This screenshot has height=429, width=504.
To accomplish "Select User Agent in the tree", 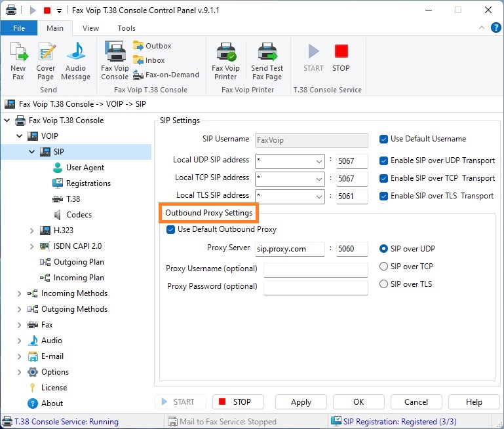I will coord(79,168).
